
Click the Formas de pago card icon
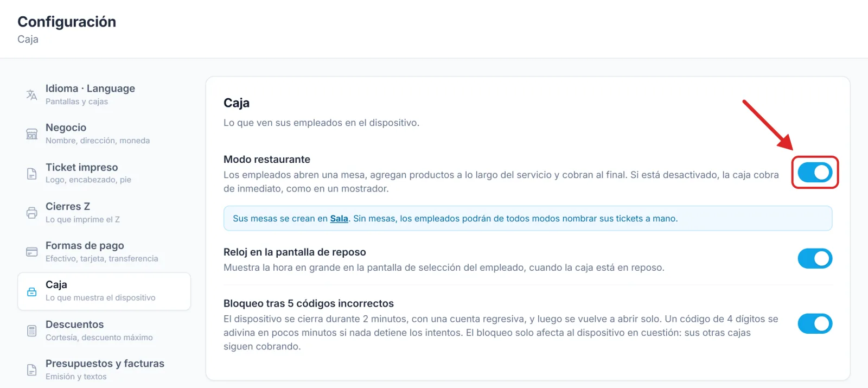point(32,252)
